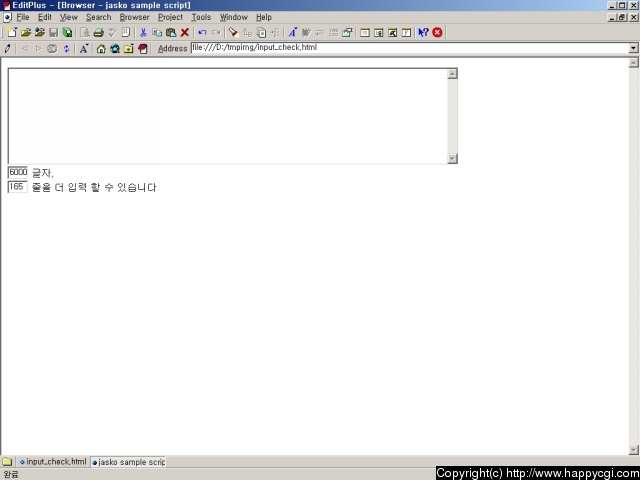640x480 pixels.
Task: Open the Tools menu
Action: pos(201,17)
